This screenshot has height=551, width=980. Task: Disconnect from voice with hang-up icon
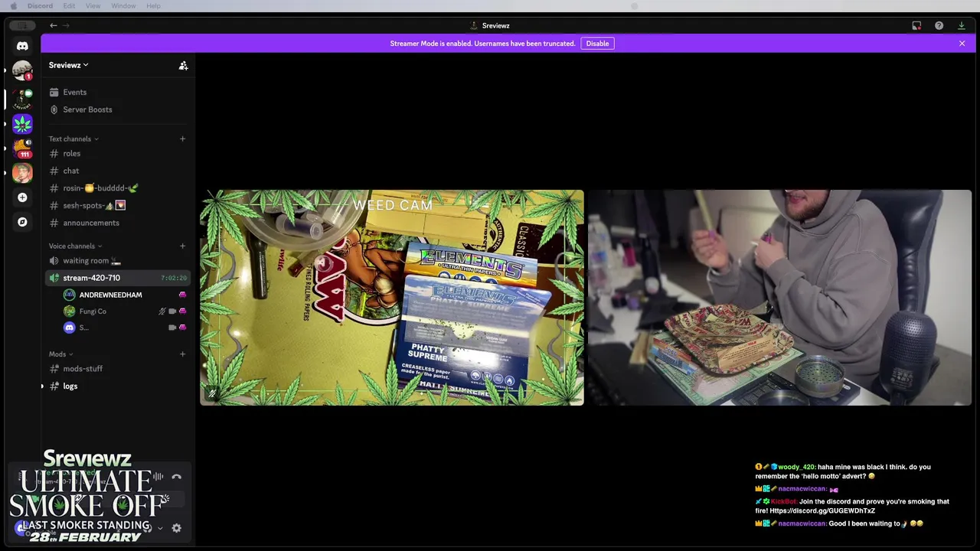coord(177,477)
